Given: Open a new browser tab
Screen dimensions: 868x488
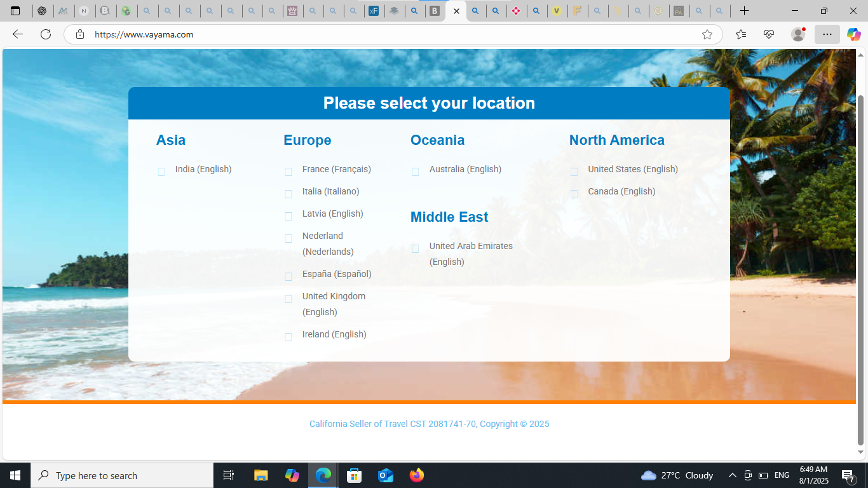Looking at the screenshot, I should (x=745, y=11).
